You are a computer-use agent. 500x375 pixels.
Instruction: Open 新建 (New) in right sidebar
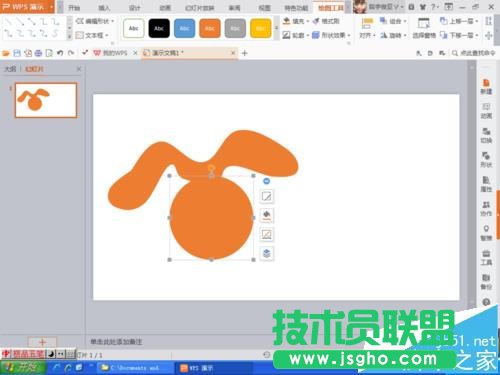tap(486, 87)
